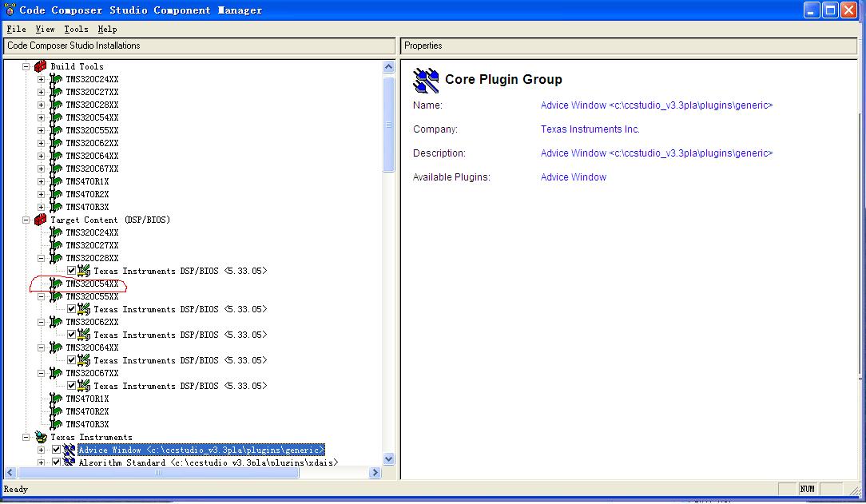
Task: Expand TMS470R1X under Build Tools
Action: (x=41, y=181)
